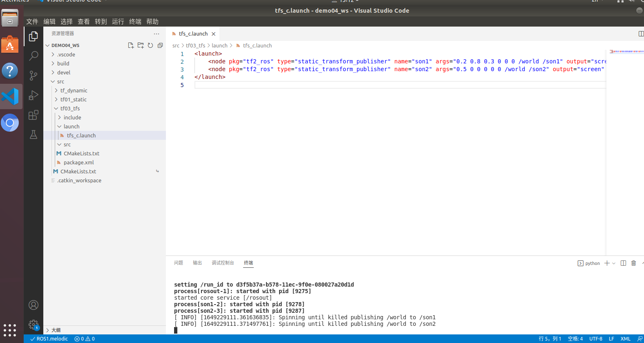
Task: Expand the tf_dynamic folder
Action: click(x=74, y=90)
